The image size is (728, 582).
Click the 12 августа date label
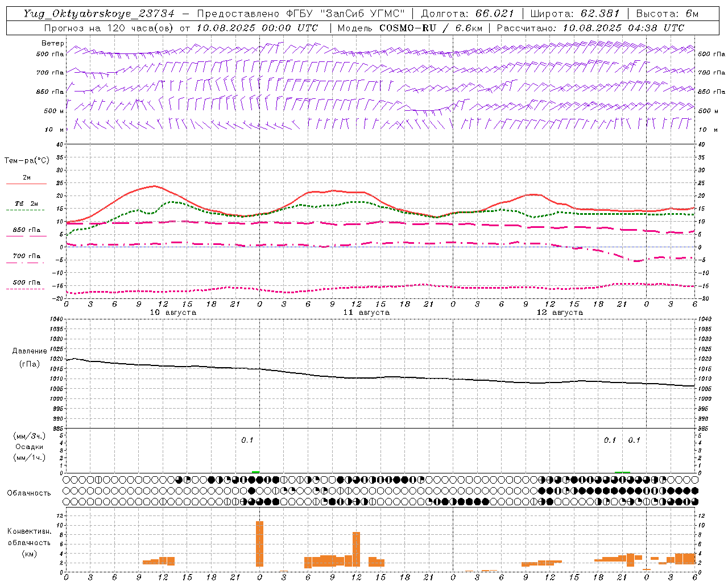click(x=560, y=313)
